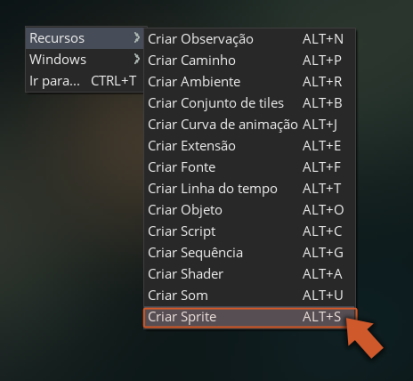The image size is (413, 381).
Task: Choose Criar Som
Action: point(250,295)
